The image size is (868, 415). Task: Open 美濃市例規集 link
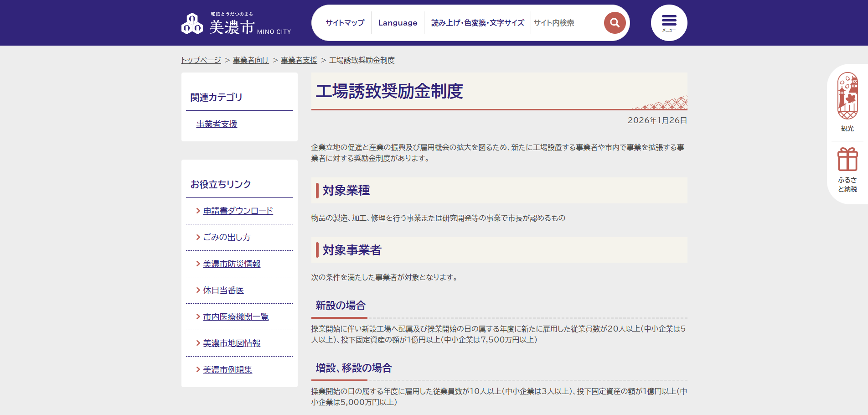228,369
